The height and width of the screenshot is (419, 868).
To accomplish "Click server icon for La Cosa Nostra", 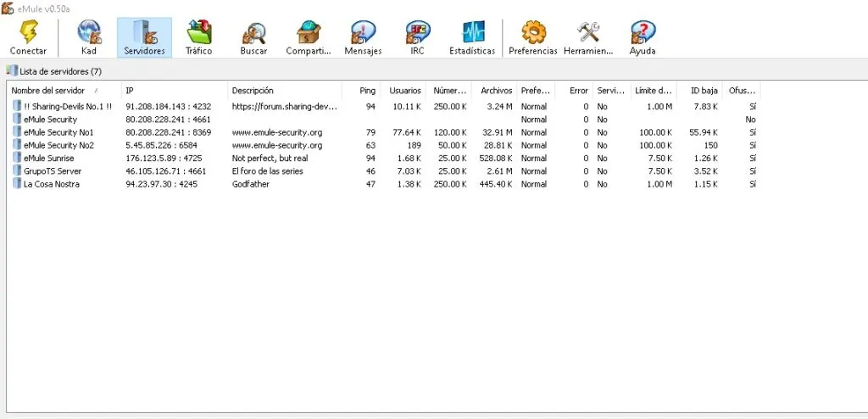I will (x=17, y=183).
